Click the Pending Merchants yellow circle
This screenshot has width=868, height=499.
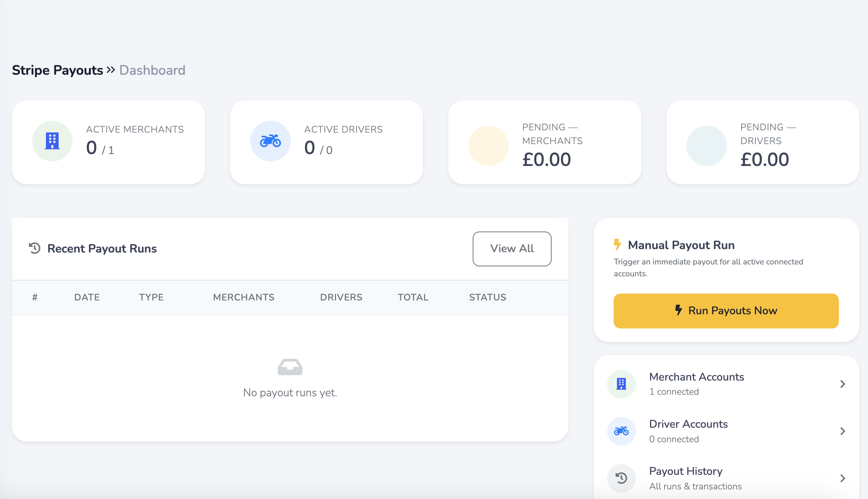point(488,146)
